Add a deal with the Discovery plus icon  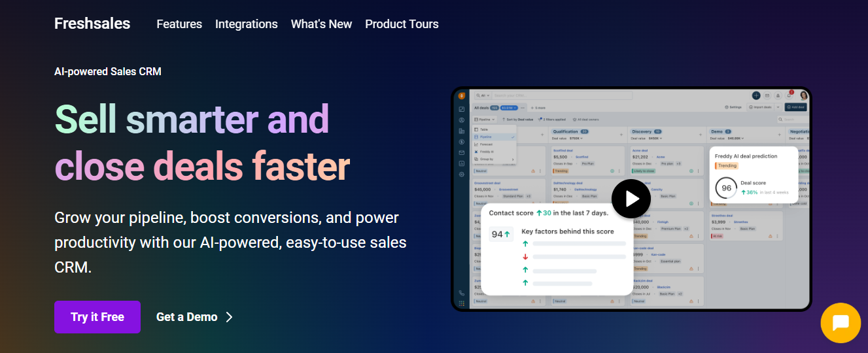(701, 135)
